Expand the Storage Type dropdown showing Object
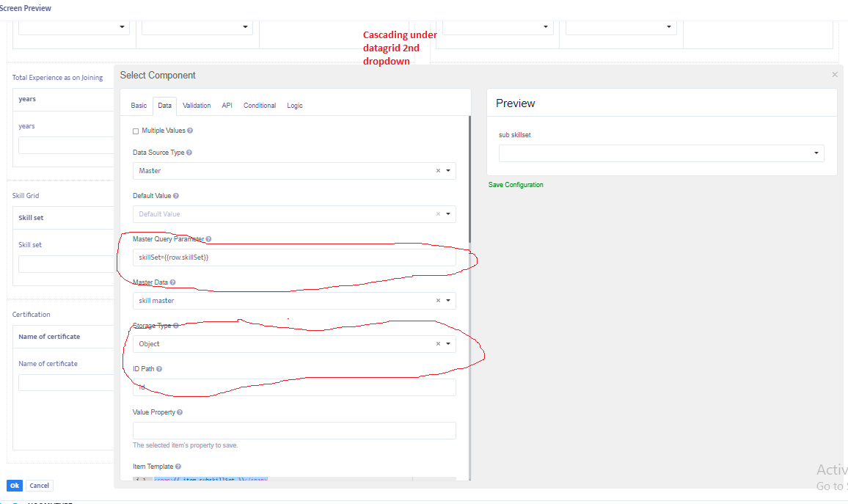The image size is (848, 504). click(449, 343)
